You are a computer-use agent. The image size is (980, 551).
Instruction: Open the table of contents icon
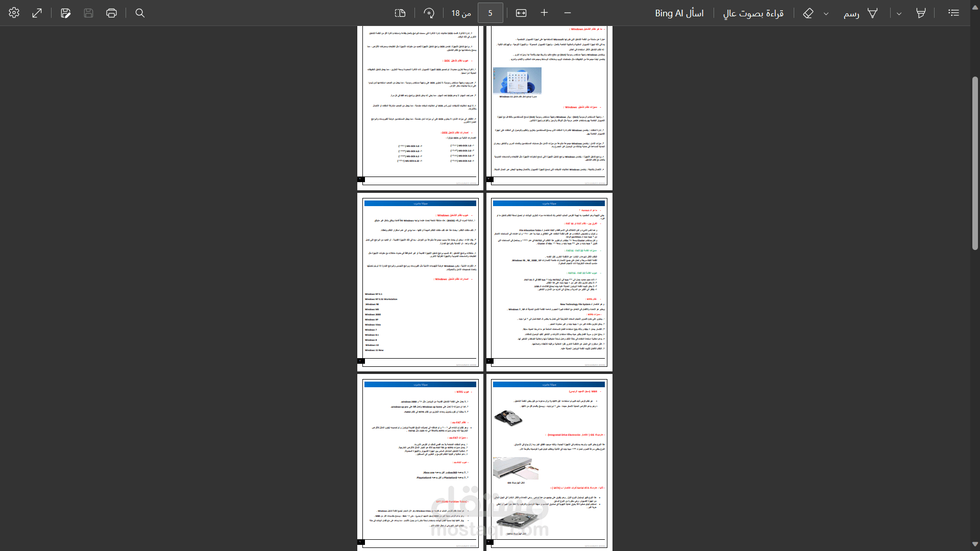tap(954, 13)
